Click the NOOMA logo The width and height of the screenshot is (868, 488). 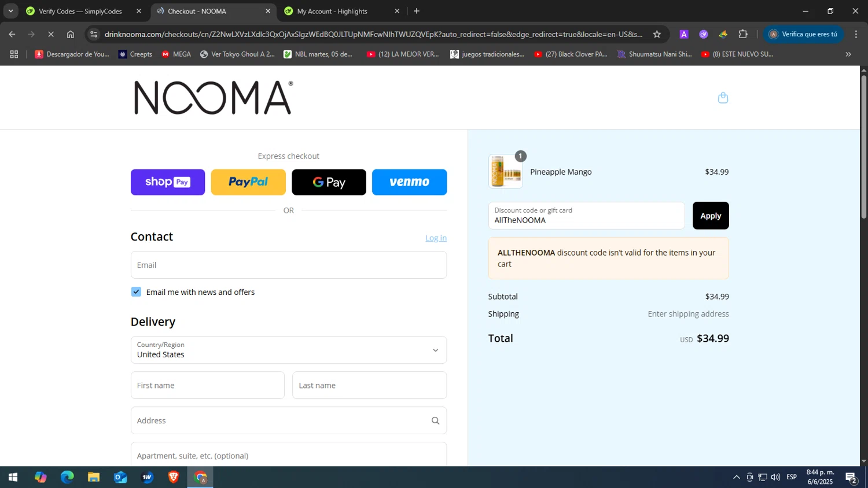tap(214, 97)
